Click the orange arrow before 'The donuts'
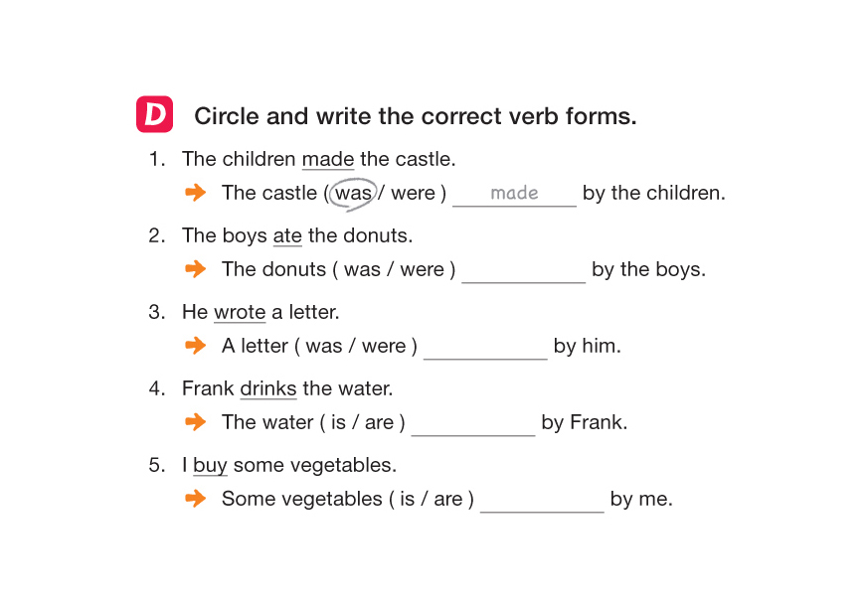The width and height of the screenshot is (868, 608). coord(196,269)
